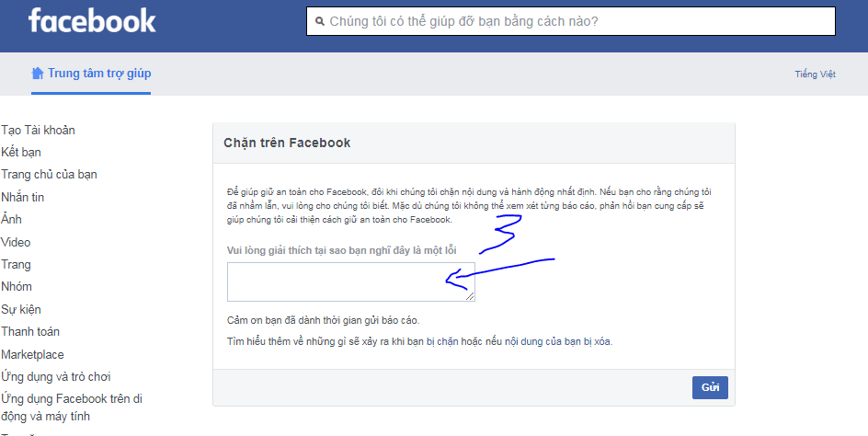The image size is (868, 436).
Task: Click the Facebook logo
Action: pos(92,20)
